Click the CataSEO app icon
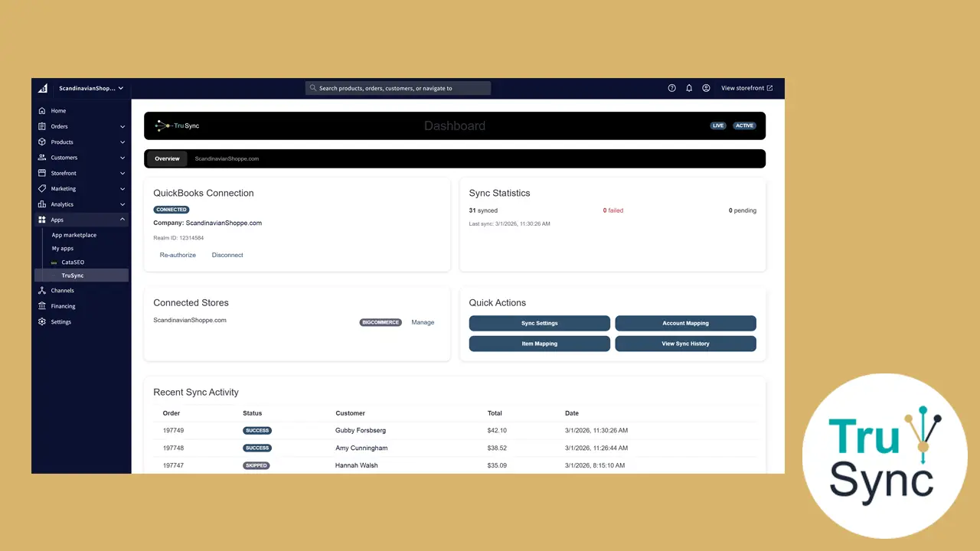This screenshot has height=551, width=980. pos(54,262)
